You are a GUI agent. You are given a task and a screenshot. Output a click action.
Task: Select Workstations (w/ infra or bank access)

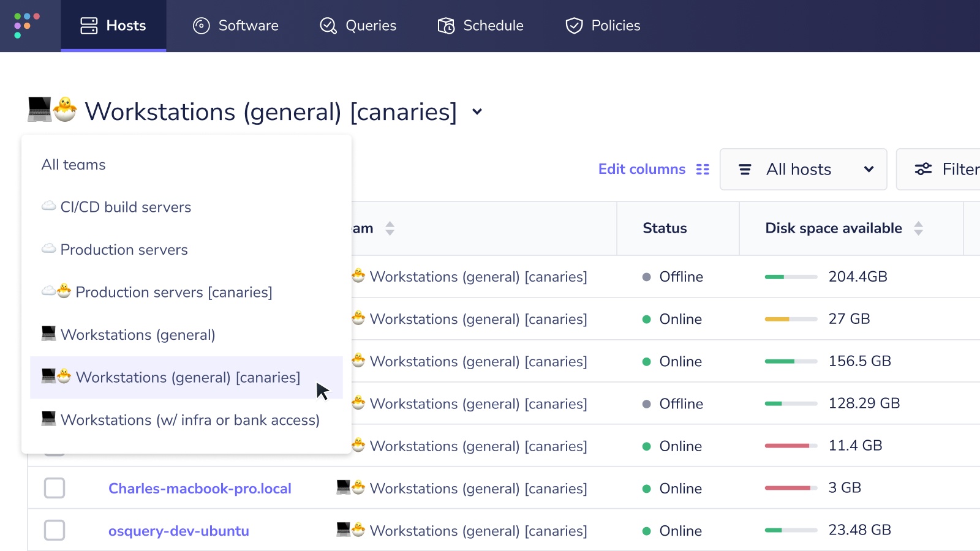pyautogui.click(x=186, y=420)
